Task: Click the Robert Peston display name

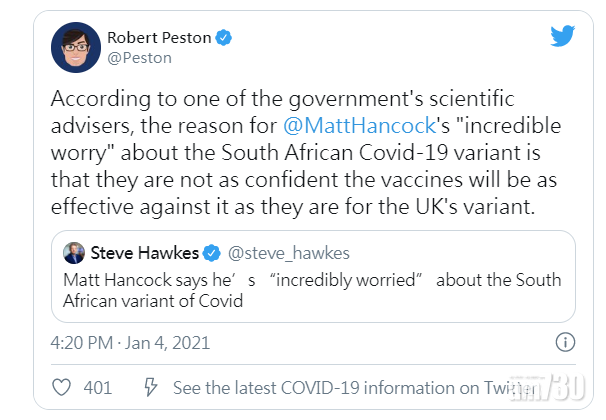Action: click(162, 38)
